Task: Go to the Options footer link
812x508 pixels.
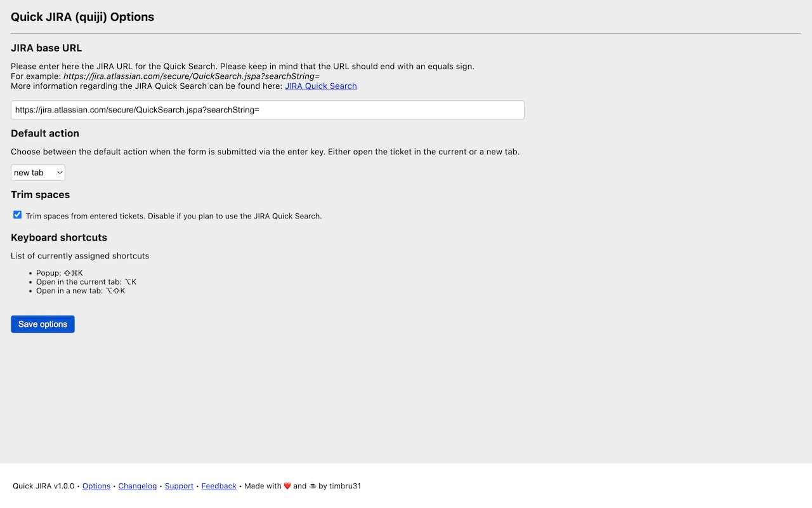Action: (x=96, y=486)
